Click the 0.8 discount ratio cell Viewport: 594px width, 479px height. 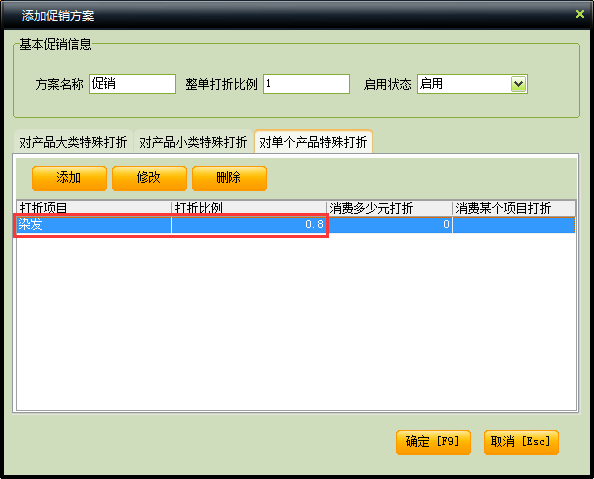click(x=249, y=224)
